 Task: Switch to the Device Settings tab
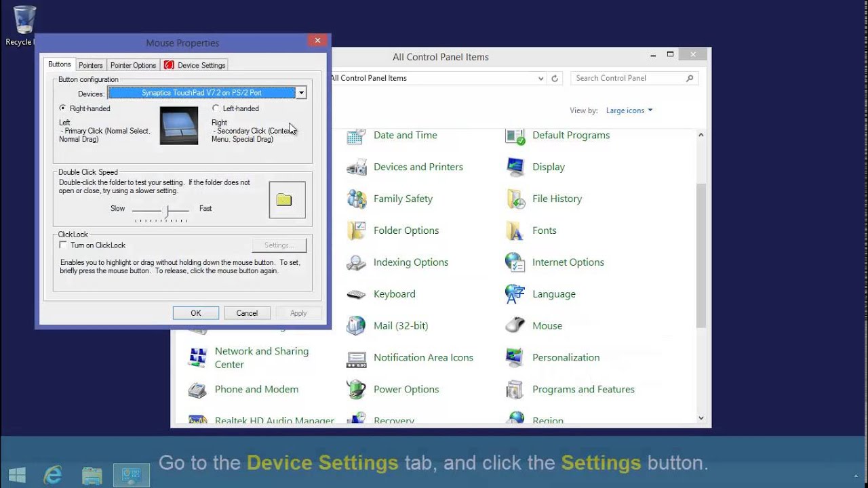[195, 65]
